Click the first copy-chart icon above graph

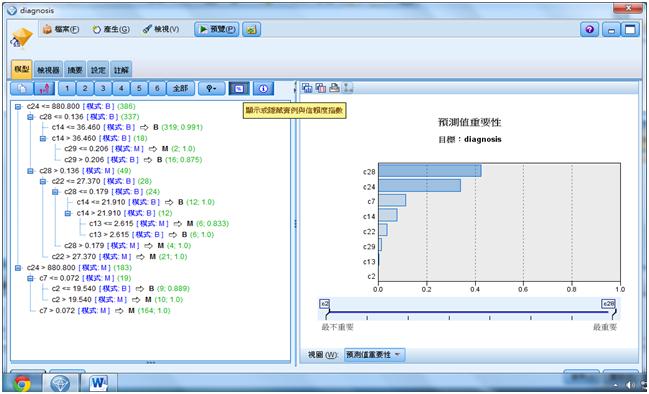click(307, 88)
